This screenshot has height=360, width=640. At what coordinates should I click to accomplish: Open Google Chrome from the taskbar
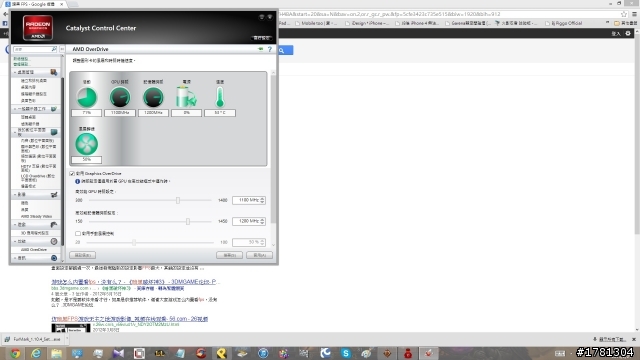16,353
